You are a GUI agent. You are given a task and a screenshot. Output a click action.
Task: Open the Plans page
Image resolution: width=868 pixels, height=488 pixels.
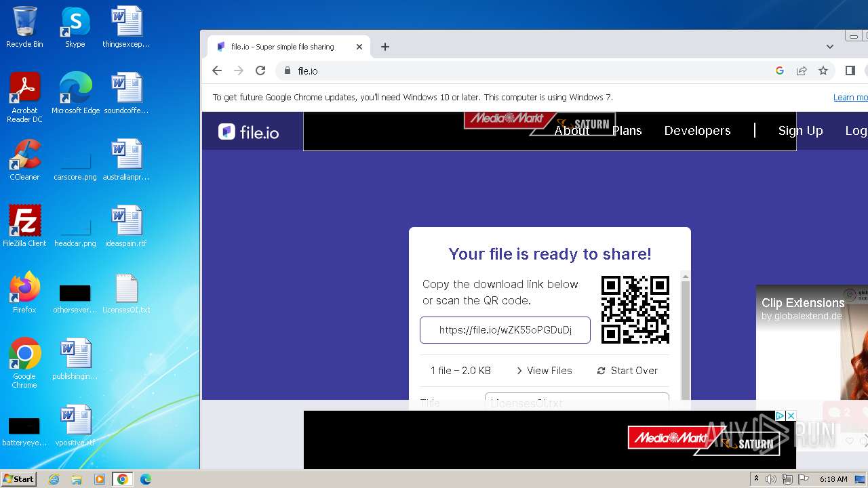(627, 131)
